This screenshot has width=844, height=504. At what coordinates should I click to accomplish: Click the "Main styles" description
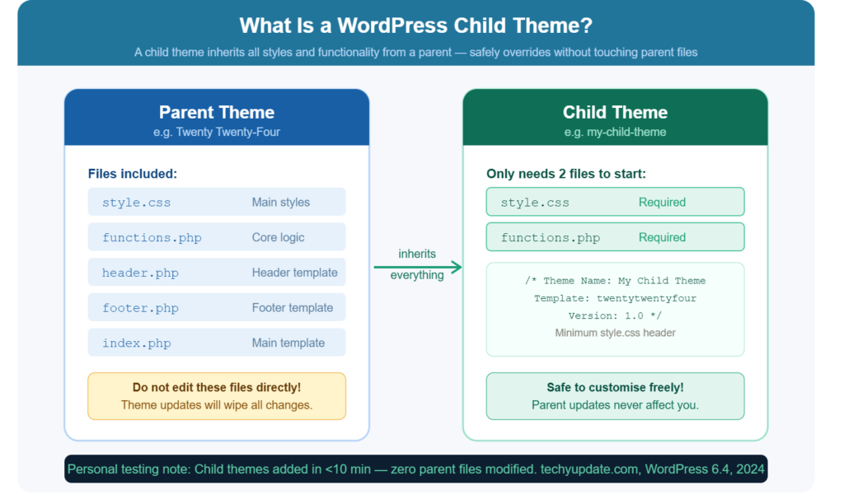click(280, 203)
